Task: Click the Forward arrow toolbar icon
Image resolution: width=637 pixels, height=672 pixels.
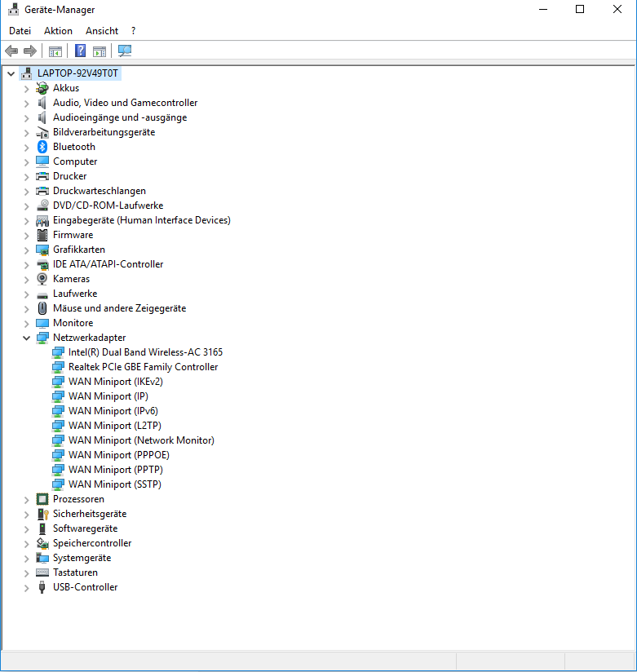Action: click(x=30, y=51)
